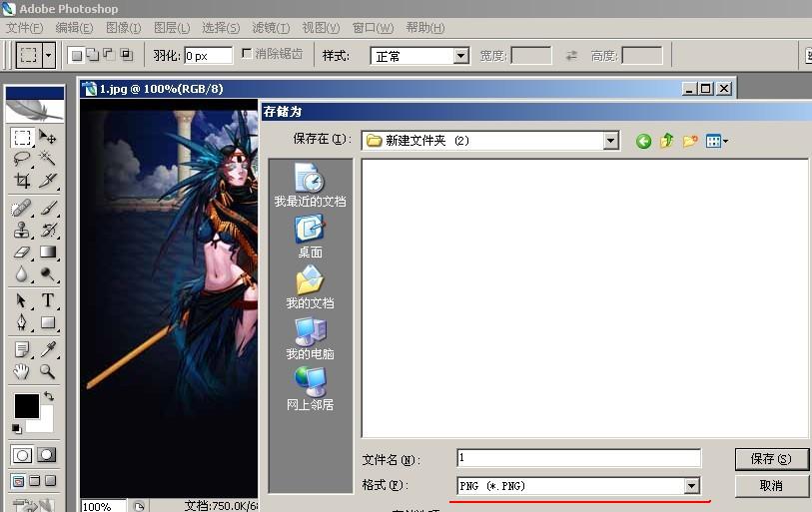Create a new folder in save dialog
The width and height of the screenshot is (812, 512).
click(690, 141)
